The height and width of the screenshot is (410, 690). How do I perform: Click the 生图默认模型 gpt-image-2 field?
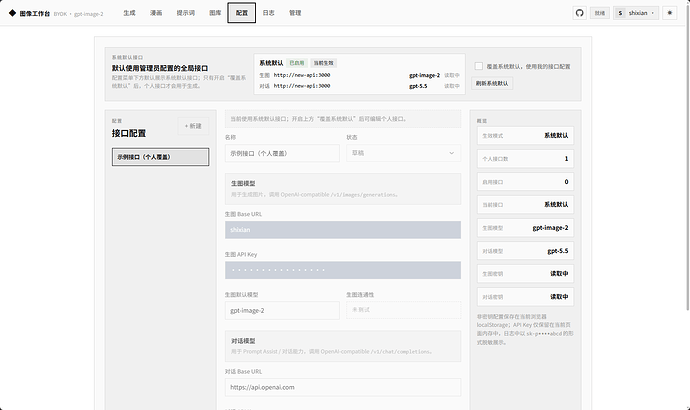click(282, 311)
